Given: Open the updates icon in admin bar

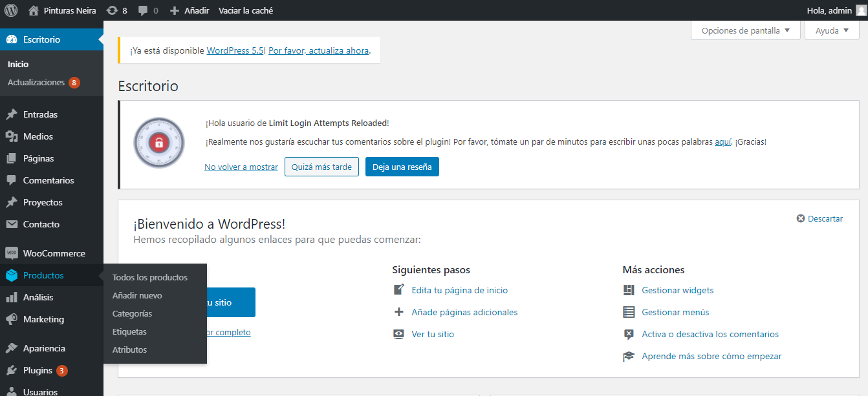Looking at the screenshot, I should (x=112, y=10).
